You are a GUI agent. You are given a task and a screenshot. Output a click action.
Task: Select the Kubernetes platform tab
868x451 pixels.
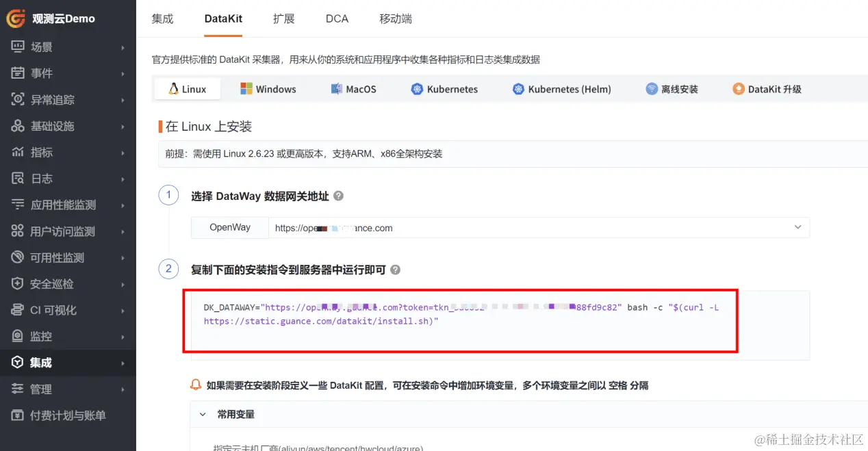click(444, 89)
